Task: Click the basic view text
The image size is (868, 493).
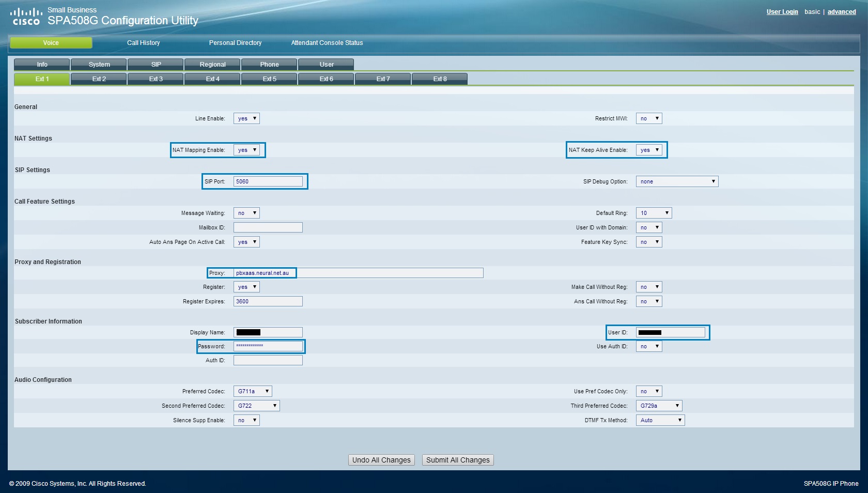Action: [812, 12]
